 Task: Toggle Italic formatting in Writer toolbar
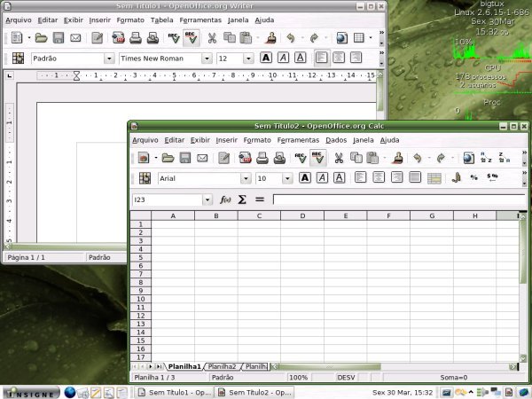tap(283, 58)
